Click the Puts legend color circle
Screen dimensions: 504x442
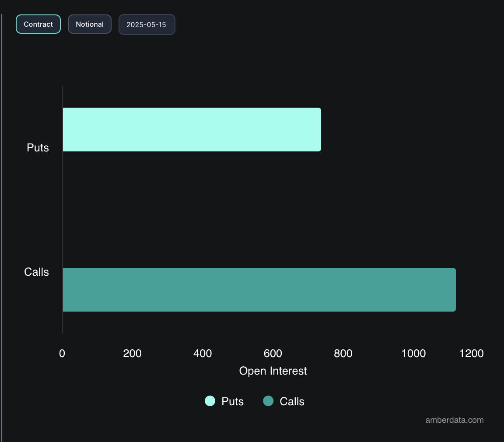[210, 401]
